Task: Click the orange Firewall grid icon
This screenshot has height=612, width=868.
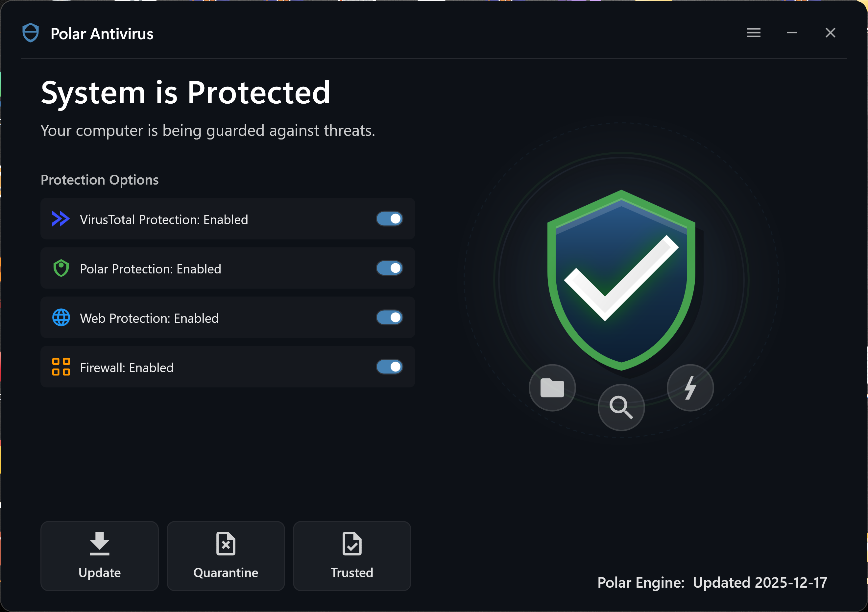Action: pos(61,367)
